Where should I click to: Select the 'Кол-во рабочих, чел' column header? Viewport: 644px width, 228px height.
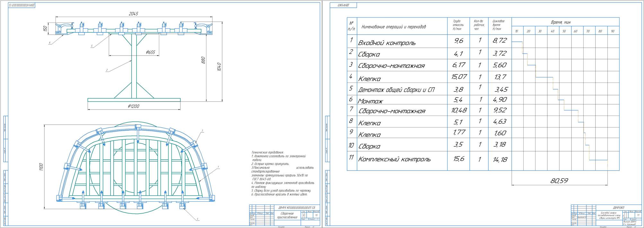479,25
